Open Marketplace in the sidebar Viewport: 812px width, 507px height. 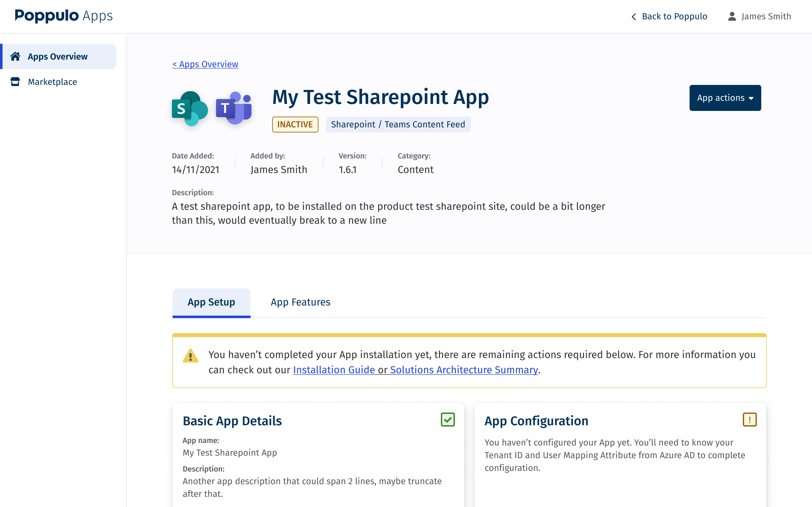click(x=52, y=82)
